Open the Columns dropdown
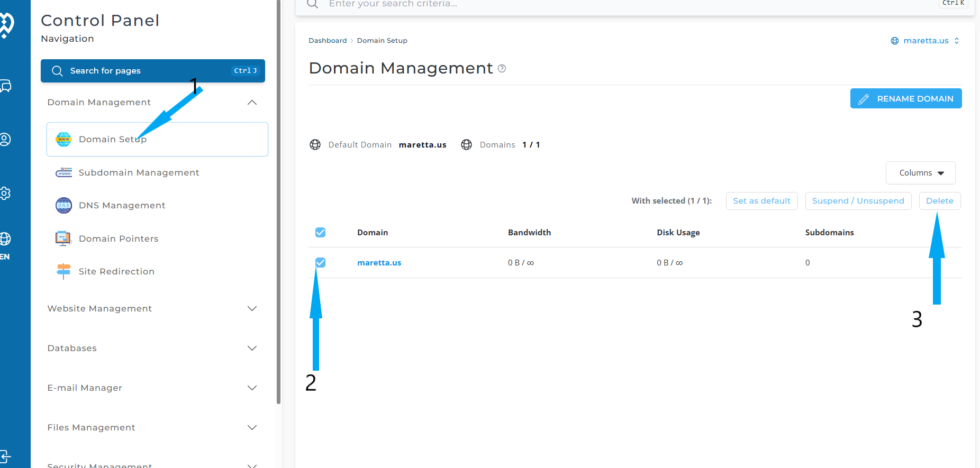This screenshot has width=980, height=468. tap(920, 173)
